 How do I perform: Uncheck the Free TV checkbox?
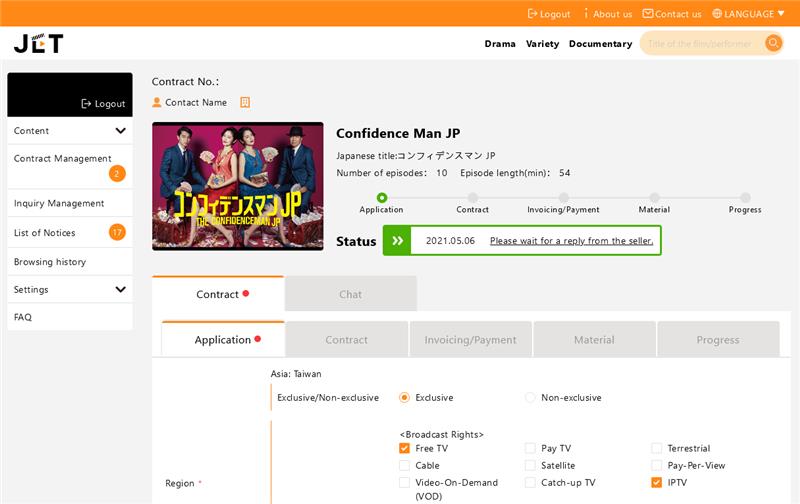405,449
